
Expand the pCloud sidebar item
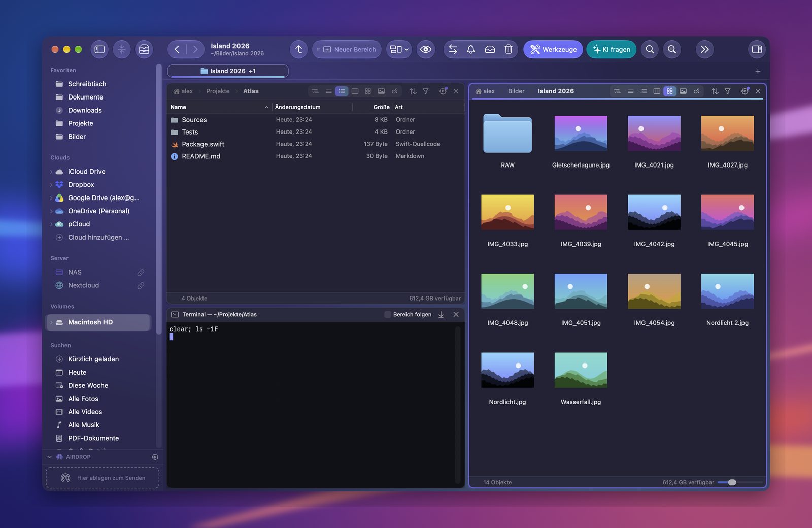51,224
